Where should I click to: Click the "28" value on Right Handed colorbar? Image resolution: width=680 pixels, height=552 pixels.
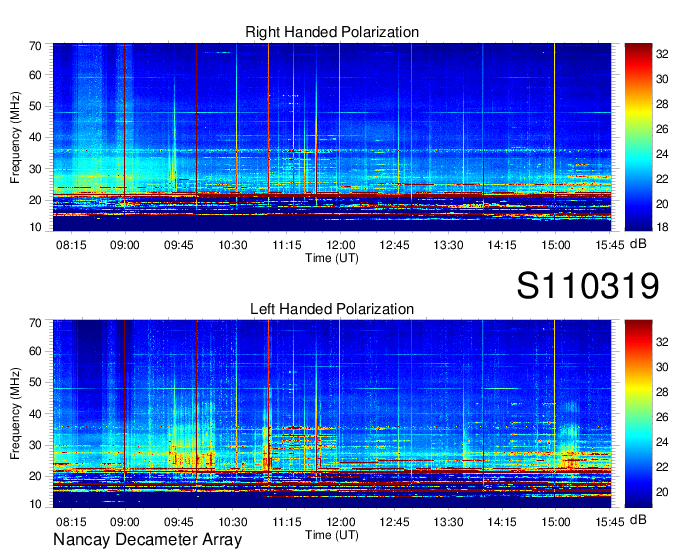(662, 104)
